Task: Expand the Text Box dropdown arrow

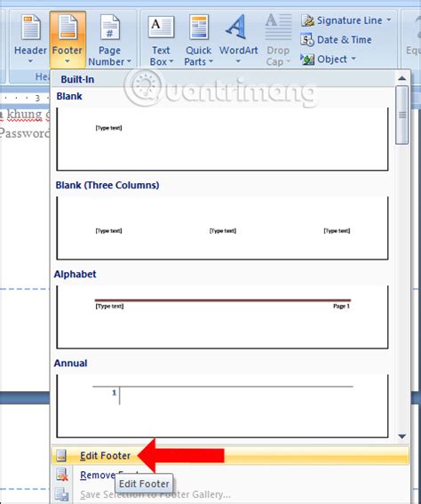Action: click(171, 61)
